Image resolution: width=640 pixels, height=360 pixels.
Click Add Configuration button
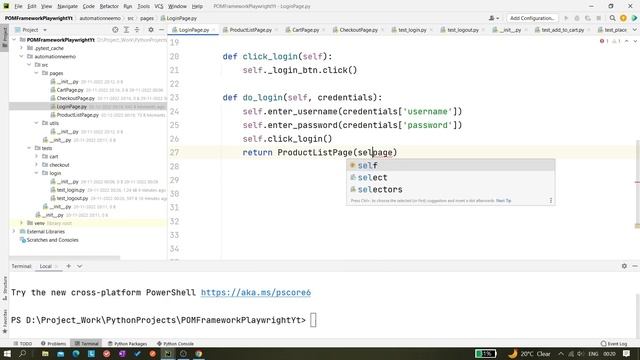point(532,18)
